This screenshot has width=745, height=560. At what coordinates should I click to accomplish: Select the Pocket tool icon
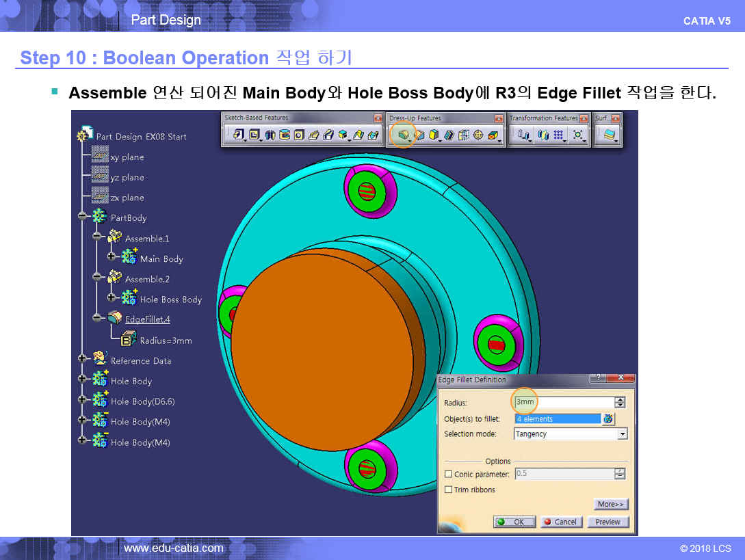[254, 135]
